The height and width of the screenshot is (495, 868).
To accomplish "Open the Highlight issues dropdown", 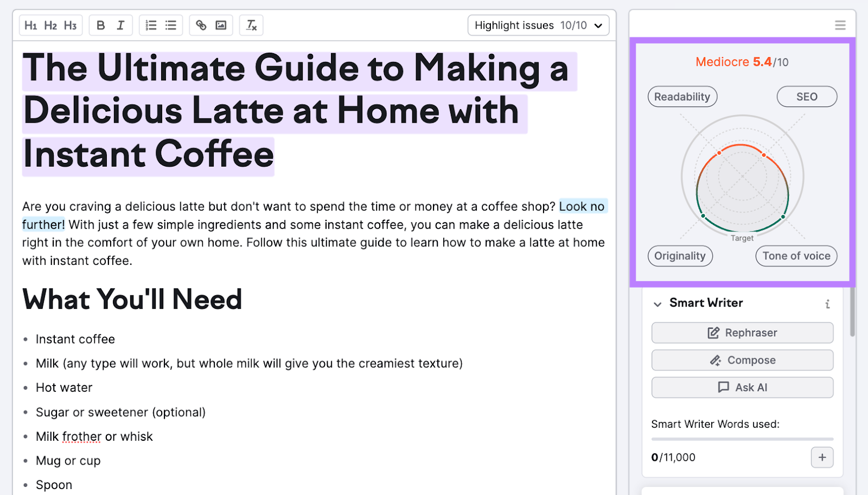I will click(x=538, y=25).
